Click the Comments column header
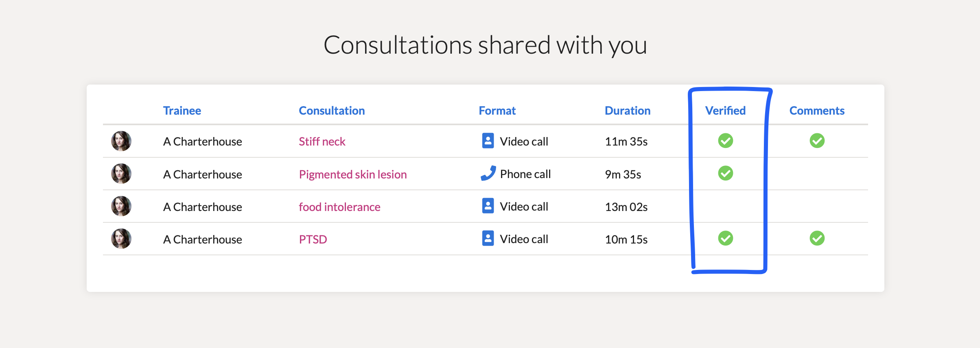This screenshot has width=980, height=348. coord(817,111)
